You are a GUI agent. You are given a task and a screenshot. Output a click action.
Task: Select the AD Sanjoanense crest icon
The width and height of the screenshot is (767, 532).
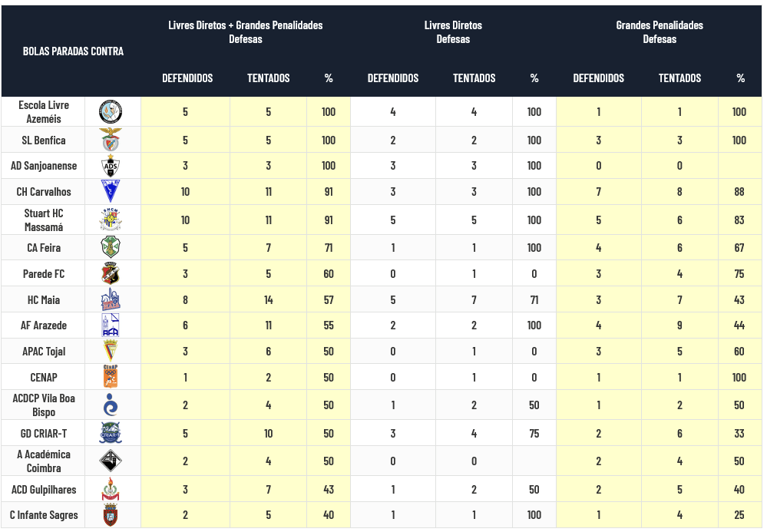tap(111, 166)
